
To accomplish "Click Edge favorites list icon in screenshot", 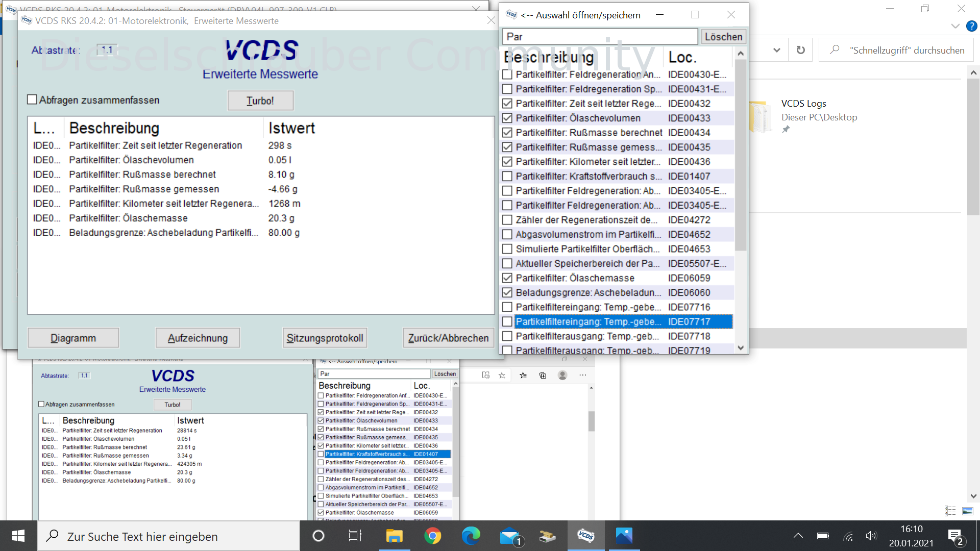I will (x=523, y=375).
